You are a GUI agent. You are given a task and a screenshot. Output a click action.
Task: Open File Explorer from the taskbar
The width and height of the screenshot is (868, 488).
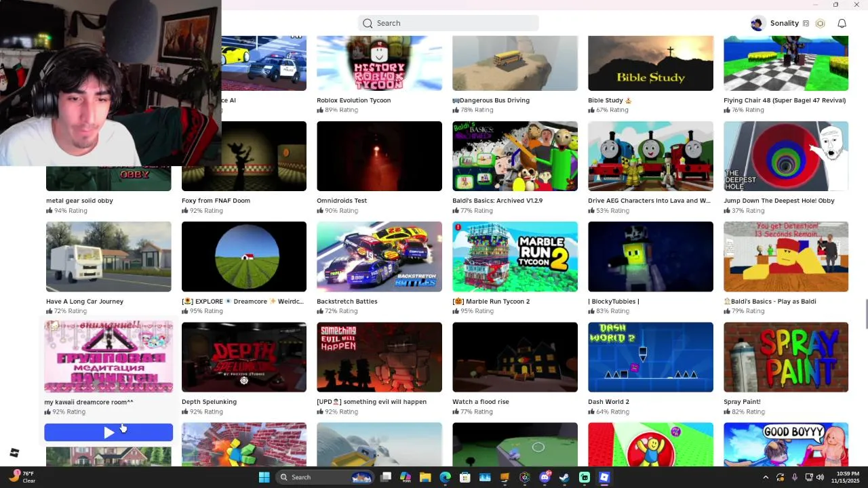(425, 477)
